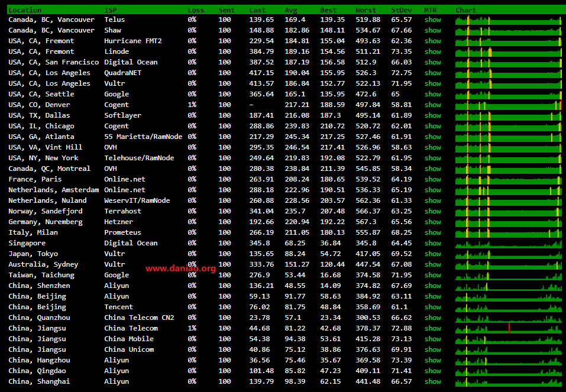Select 'WeservIT/RamNode' ISP cell
This screenshot has height=392, width=566.
(137, 200)
